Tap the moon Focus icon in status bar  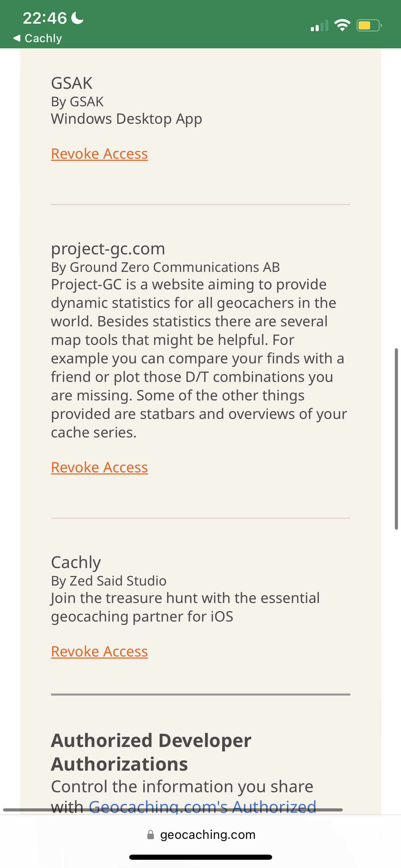[77, 18]
